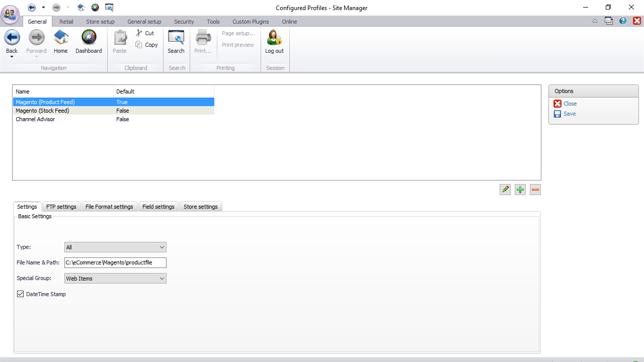This screenshot has width=644, height=362.
Task: Switch to the Field settings tab
Action: (x=158, y=207)
